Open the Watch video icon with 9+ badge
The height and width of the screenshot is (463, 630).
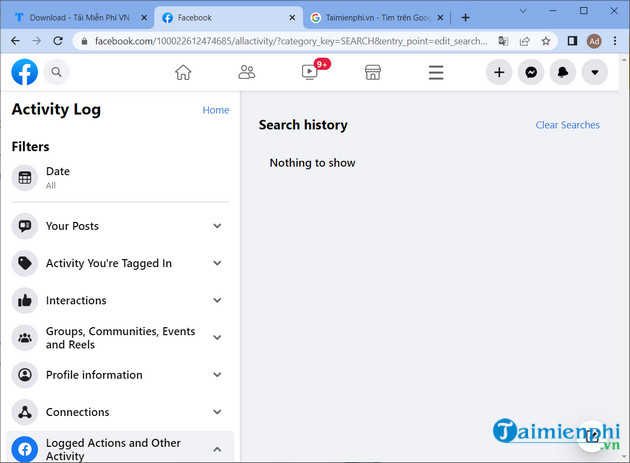(x=310, y=72)
